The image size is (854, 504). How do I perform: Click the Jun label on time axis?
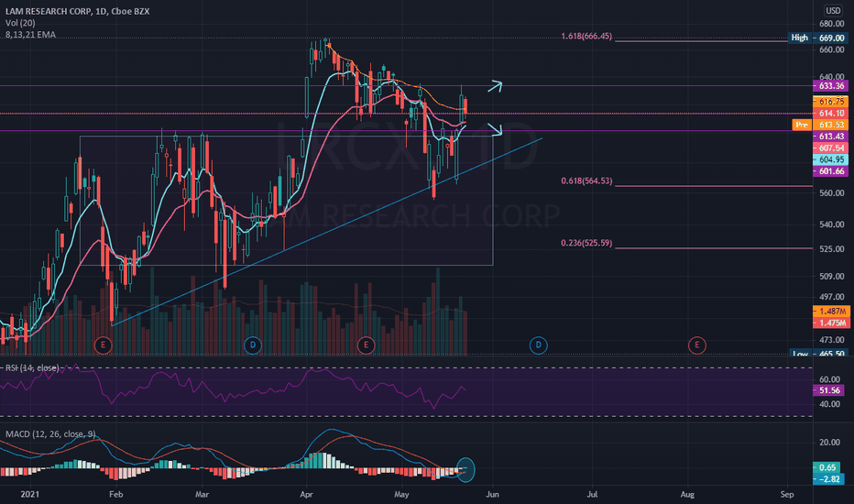[492, 494]
